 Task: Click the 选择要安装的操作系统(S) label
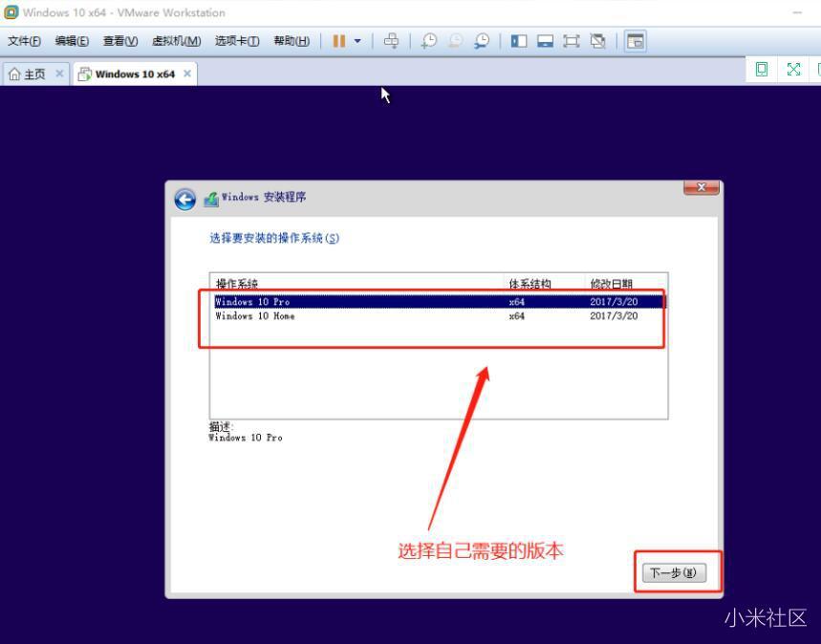pyautogui.click(x=274, y=238)
